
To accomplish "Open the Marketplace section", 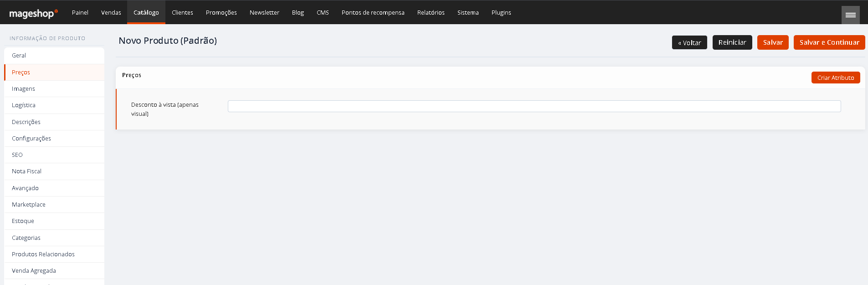I will pos(54,205).
